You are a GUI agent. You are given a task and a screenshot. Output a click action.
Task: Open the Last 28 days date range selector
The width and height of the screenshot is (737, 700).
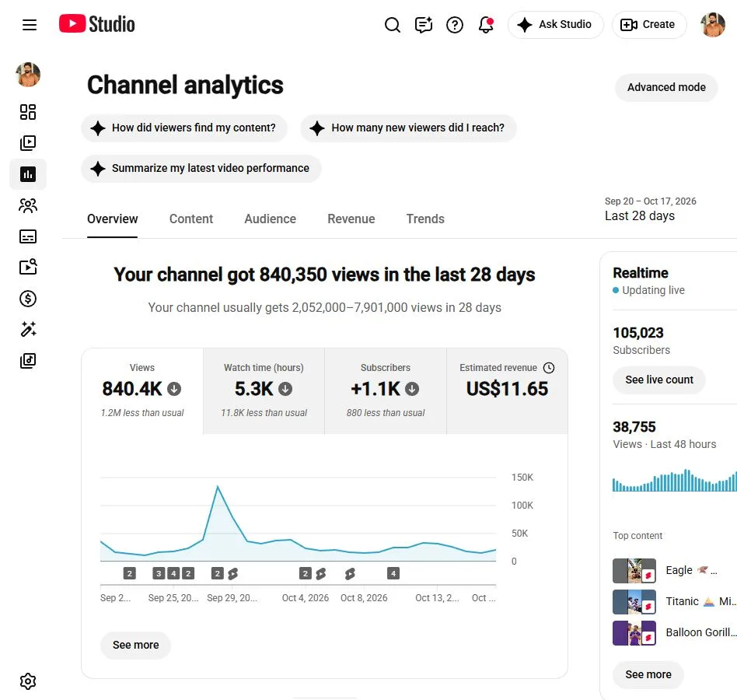pyautogui.click(x=651, y=209)
